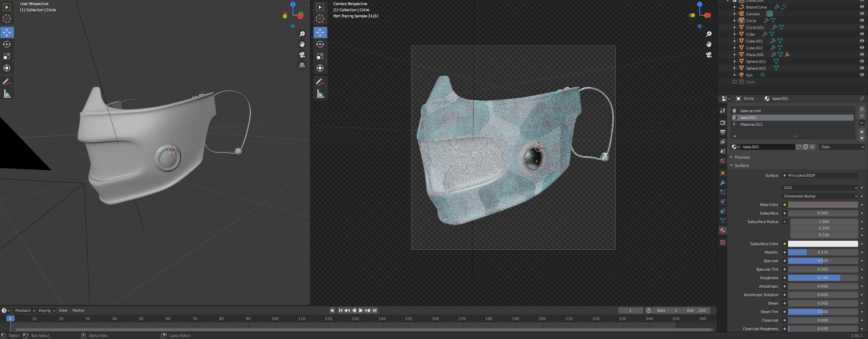Click the Cursor tool in left viewport

coord(7,19)
